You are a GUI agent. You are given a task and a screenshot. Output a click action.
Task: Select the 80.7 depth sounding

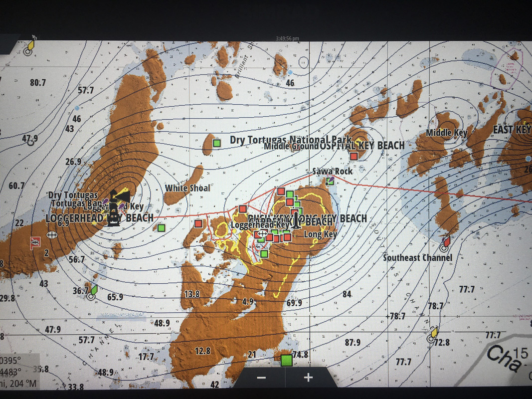pyautogui.click(x=38, y=82)
